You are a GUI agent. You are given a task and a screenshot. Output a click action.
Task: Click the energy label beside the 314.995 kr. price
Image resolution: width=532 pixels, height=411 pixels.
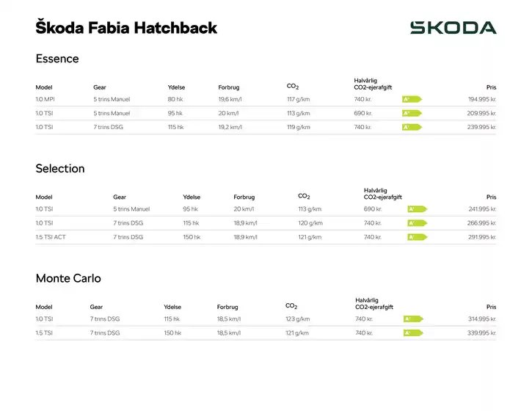(412, 319)
